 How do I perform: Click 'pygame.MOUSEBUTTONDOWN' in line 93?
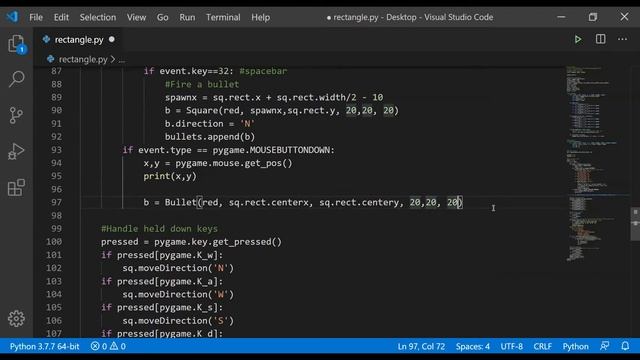click(x=272, y=150)
